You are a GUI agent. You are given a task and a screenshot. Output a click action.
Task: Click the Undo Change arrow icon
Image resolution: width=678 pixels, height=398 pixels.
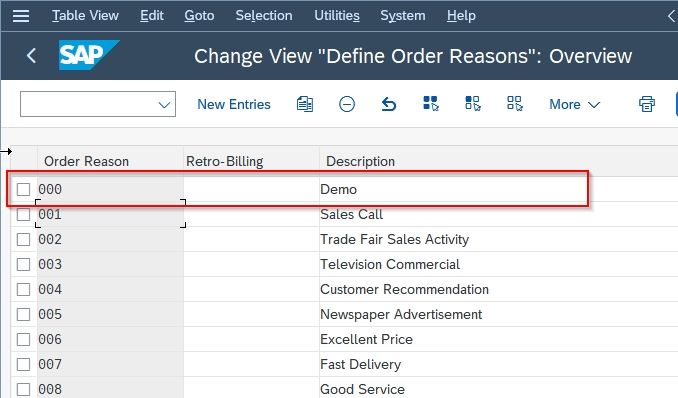389,104
